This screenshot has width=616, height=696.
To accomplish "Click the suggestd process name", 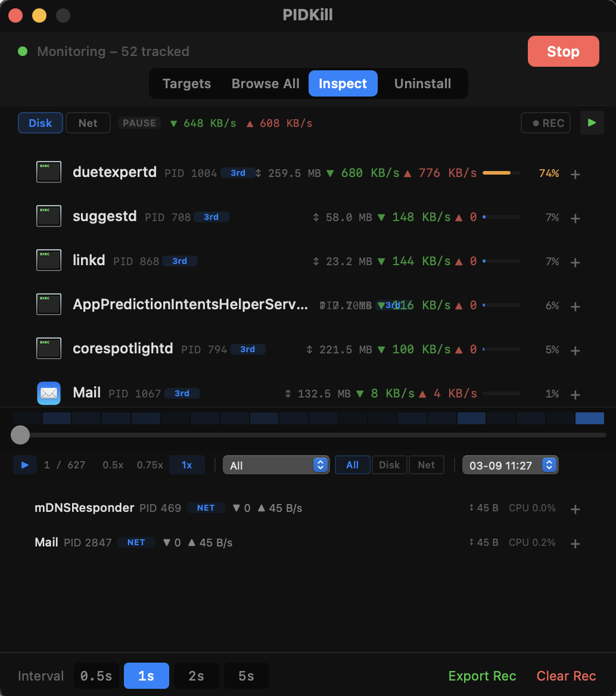I will (105, 216).
